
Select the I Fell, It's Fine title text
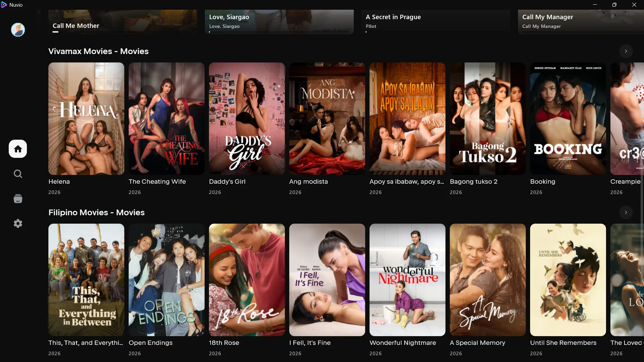(x=310, y=343)
